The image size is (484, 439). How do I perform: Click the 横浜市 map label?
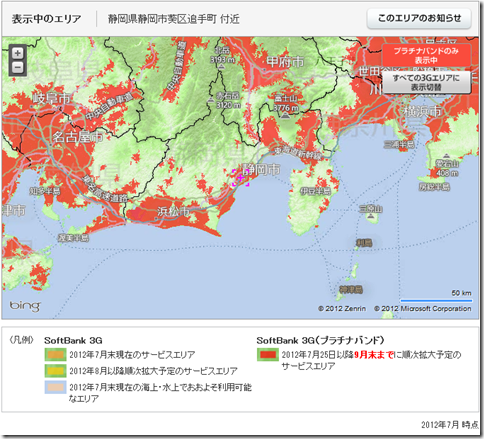tap(422, 111)
